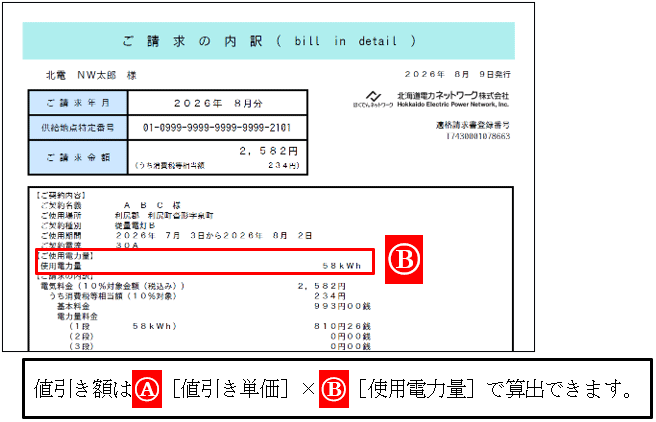Select '2,582円' in the ご請求金額 table cell
This screenshot has height=422, width=656.
269,151
